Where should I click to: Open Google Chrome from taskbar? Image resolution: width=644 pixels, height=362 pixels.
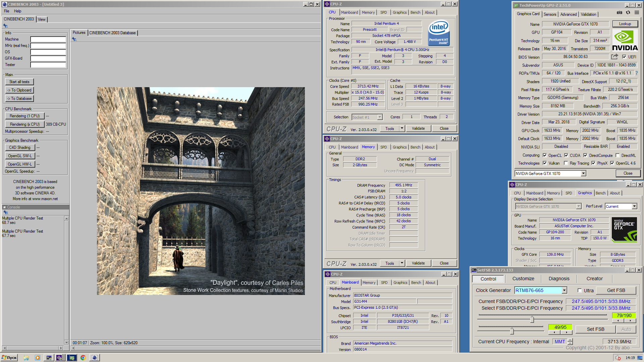(x=83, y=358)
